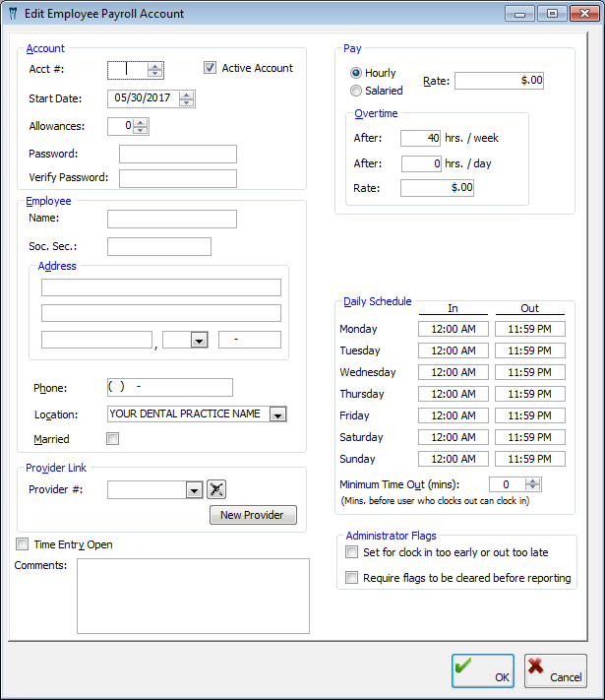
Task: Increase Start Date with the up spinner
Action: coord(187,95)
